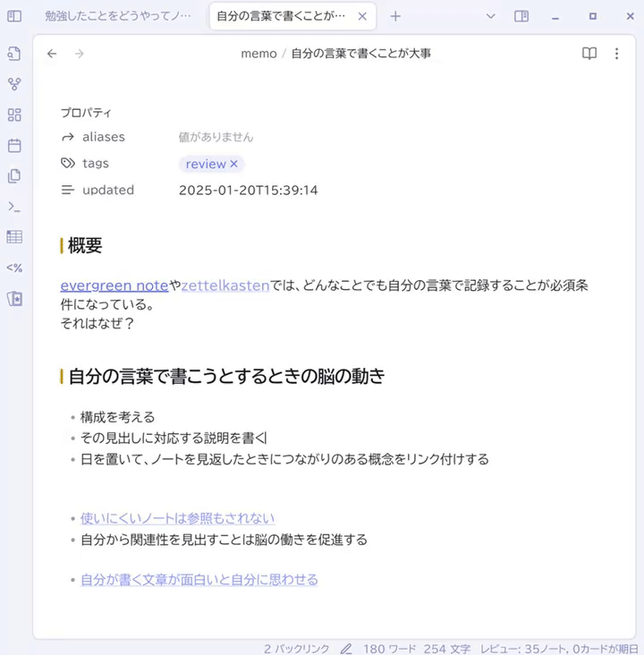Open the command palette icon
This screenshot has width=644, height=655.
click(x=14, y=207)
